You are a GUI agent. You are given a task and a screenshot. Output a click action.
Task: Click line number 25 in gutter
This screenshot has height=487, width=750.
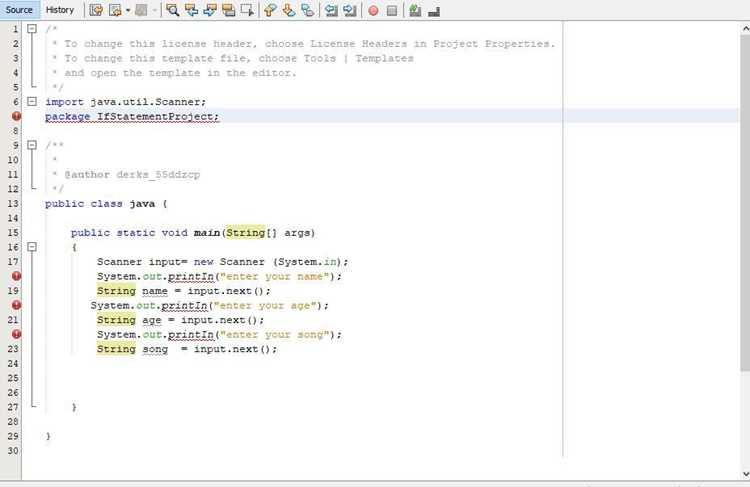coord(13,378)
